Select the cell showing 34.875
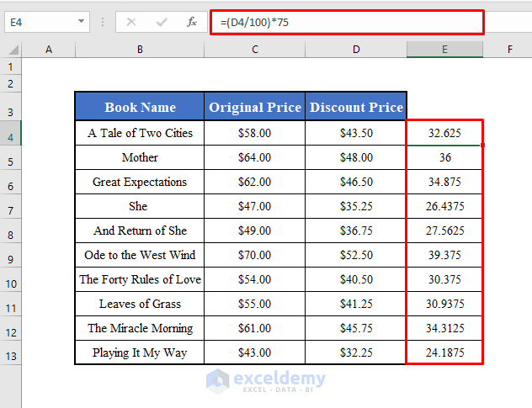 pyautogui.click(x=444, y=182)
